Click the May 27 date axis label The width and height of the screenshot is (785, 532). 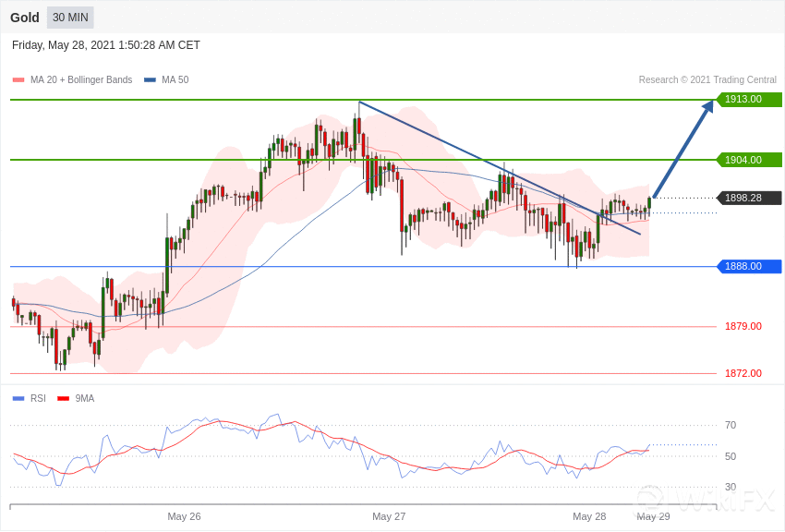[389, 516]
